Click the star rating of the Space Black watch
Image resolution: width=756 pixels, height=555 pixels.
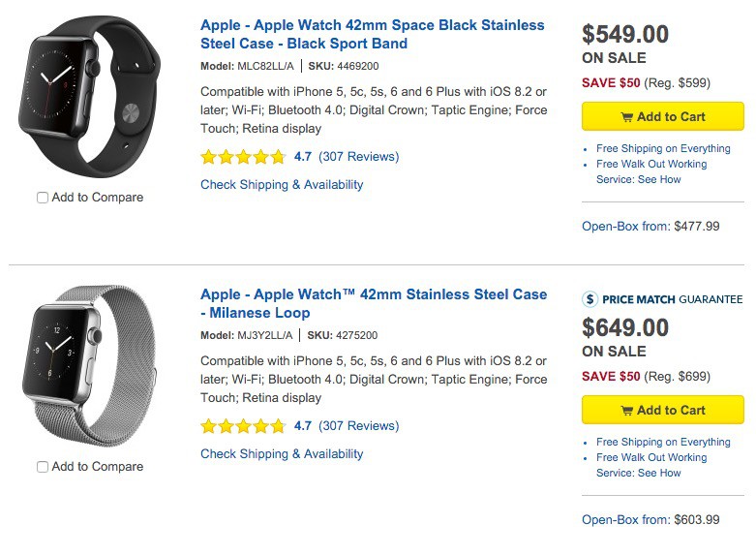pyautogui.click(x=243, y=157)
